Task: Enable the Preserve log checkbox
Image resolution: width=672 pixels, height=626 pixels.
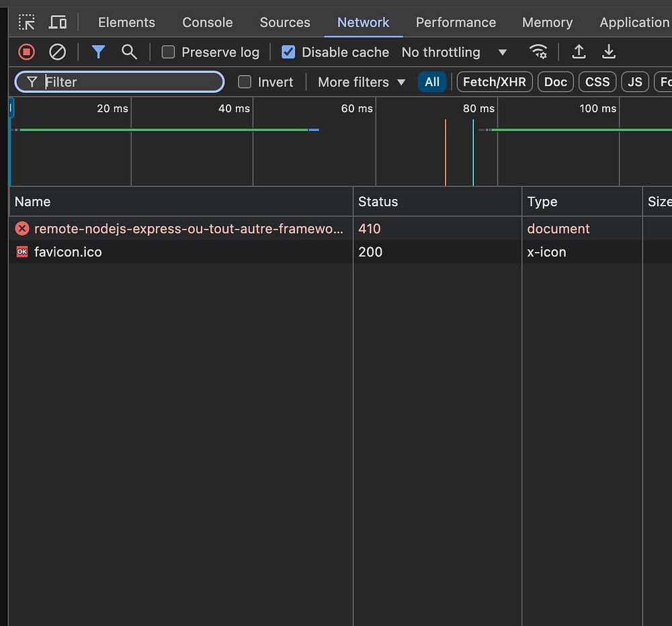Action: coord(169,52)
